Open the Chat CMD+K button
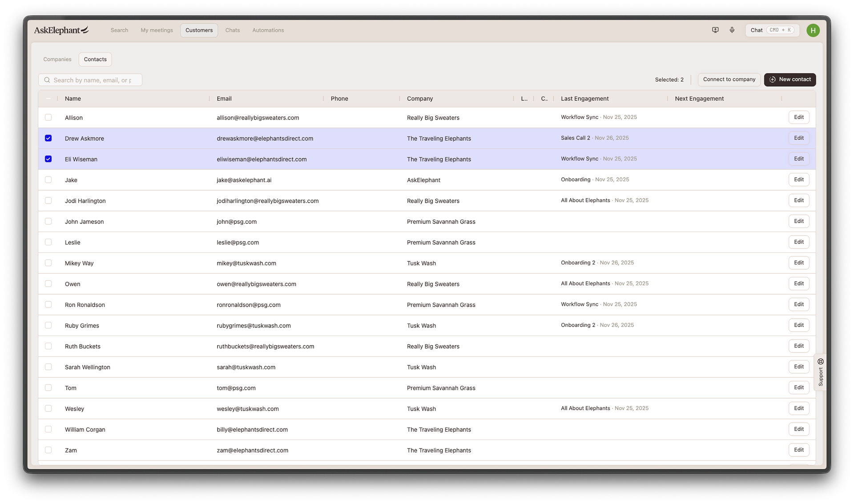This screenshot has height=504, width=854. pyautogui.click(x=772, y=30)
